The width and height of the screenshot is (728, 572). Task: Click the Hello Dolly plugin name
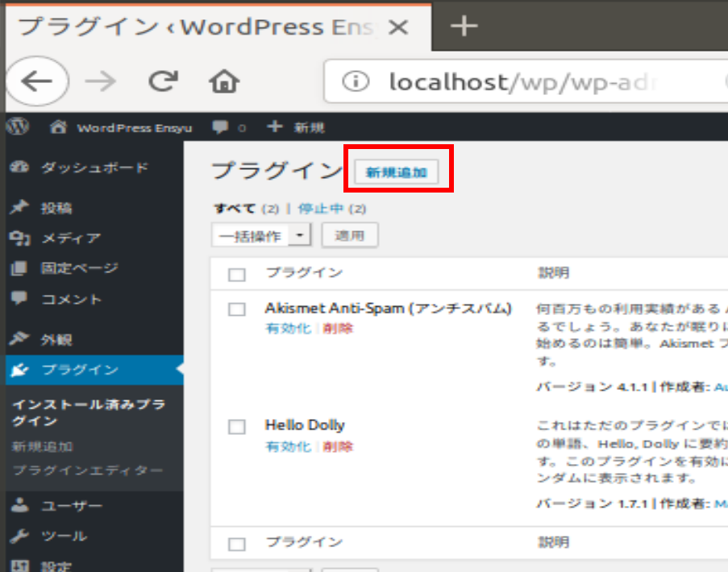pos(305,425)
